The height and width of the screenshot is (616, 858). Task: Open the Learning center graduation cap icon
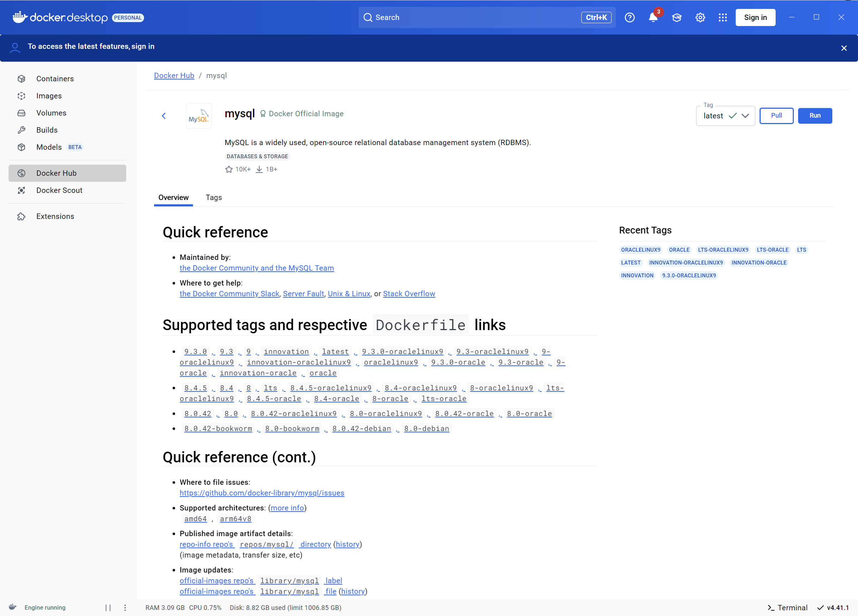pos(676,18)
